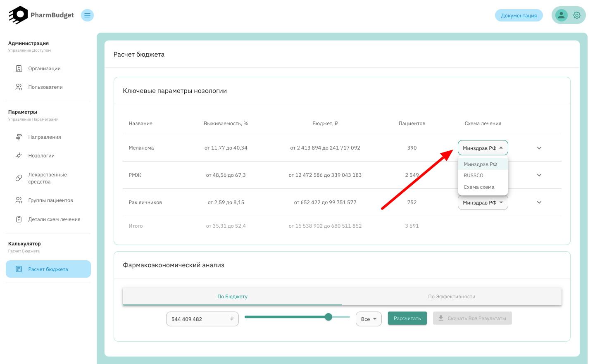Click the Рак яичников row name
The height and width of the screenshot is (364, 595).
click(145, 202)
